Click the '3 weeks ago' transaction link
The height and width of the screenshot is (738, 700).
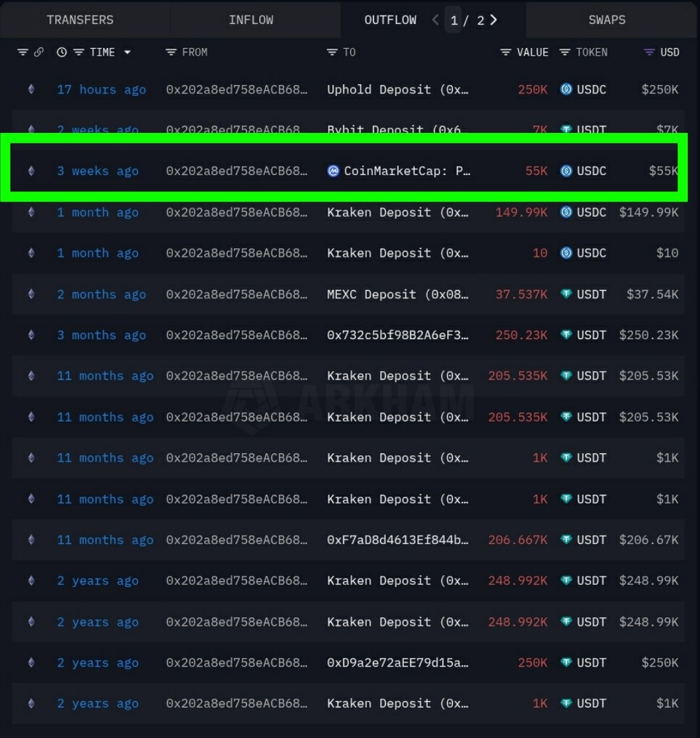pyautogui.click(x=98, y=171)
